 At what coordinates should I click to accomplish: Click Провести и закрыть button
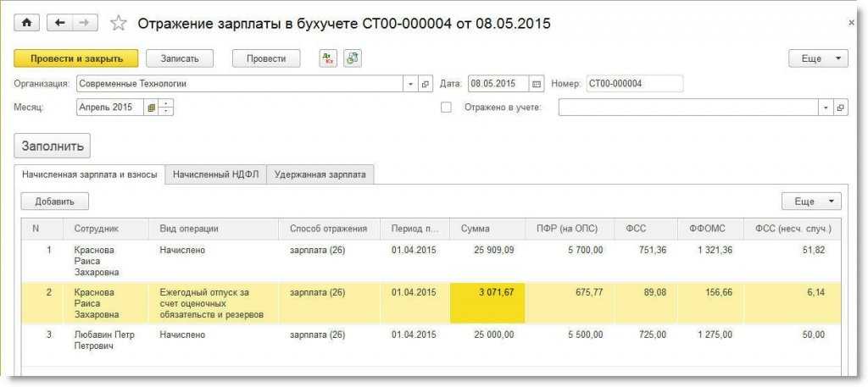coord(76,58)
